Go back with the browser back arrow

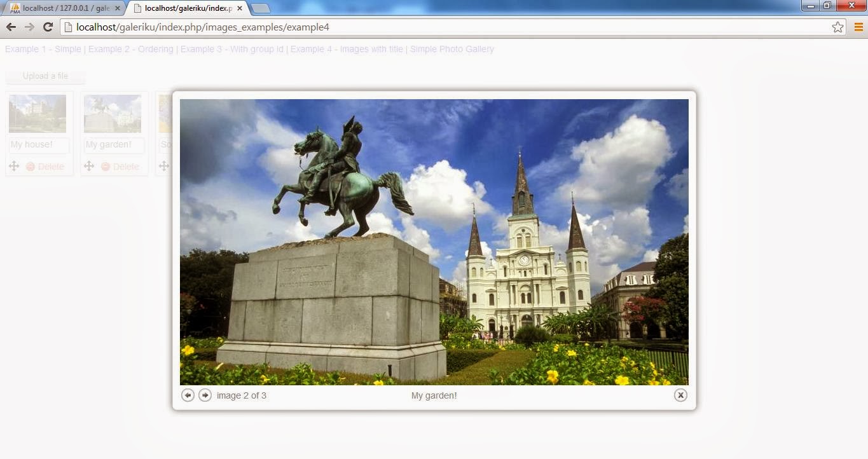coord(11,27)
